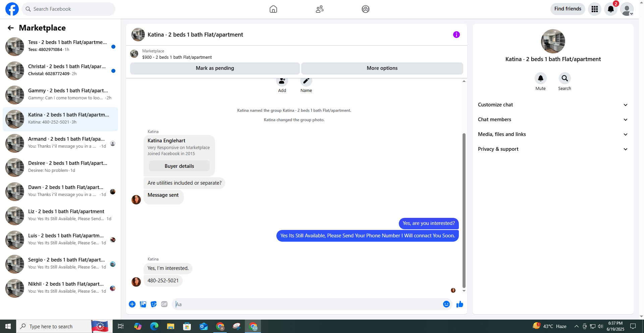The height and width of the screenshot is (333, 644).
Task: Open Desiree conversation in chat list
Action: coord(60,168)
